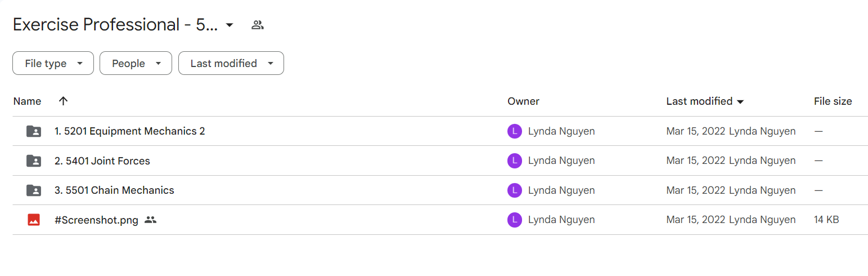Open the Last modified filter dropdown
Viewport: 868px width, 276px height.
point(231,63)
